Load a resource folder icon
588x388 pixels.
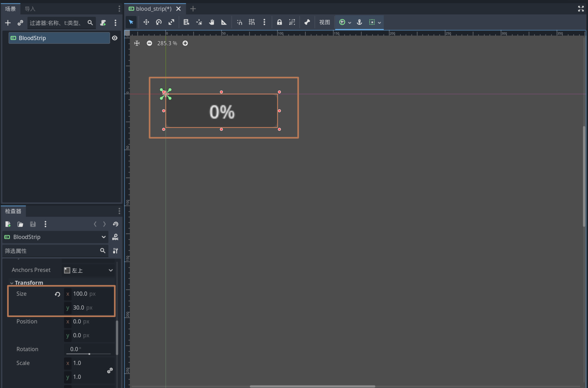[x=20, y=224]
